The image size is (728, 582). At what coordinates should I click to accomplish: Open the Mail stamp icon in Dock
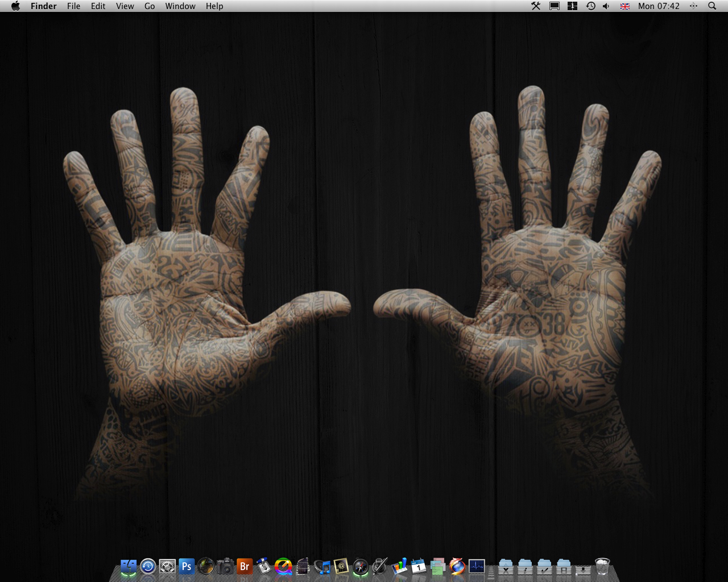[x=341, y=566]
